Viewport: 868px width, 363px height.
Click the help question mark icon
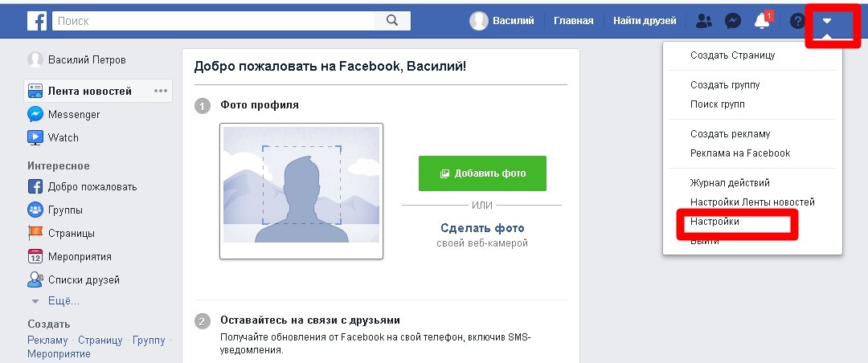[796, 21]
